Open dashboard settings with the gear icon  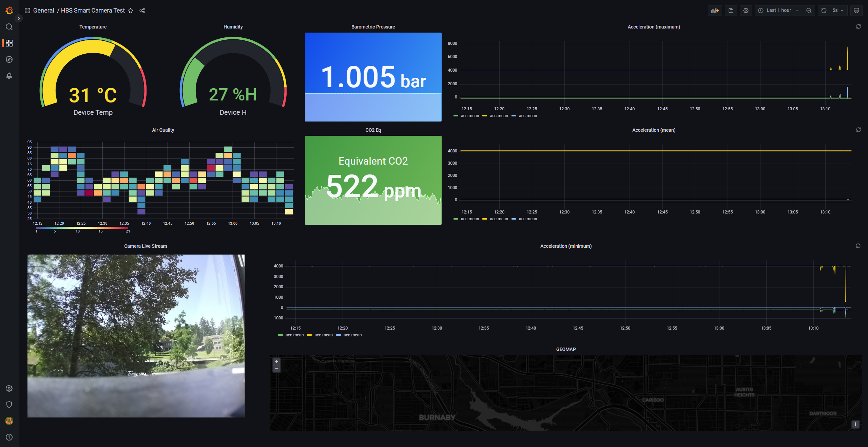pyautogui.click(x=746, y=10)
